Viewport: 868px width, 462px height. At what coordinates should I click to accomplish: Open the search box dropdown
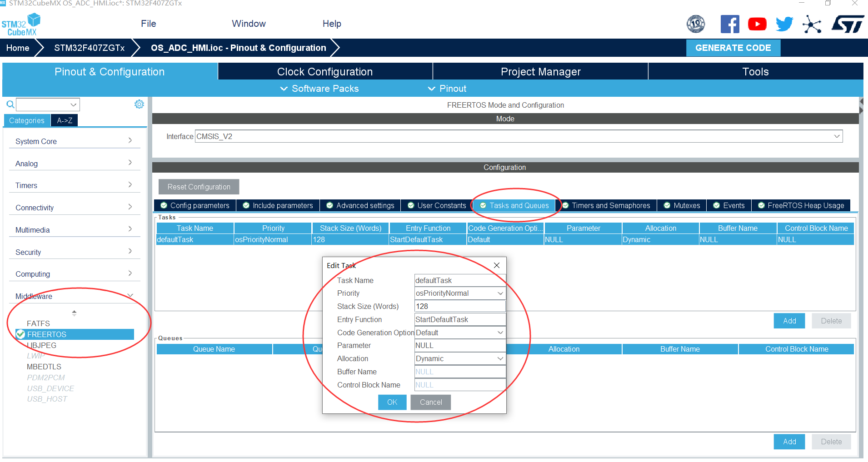coord(73,104)
